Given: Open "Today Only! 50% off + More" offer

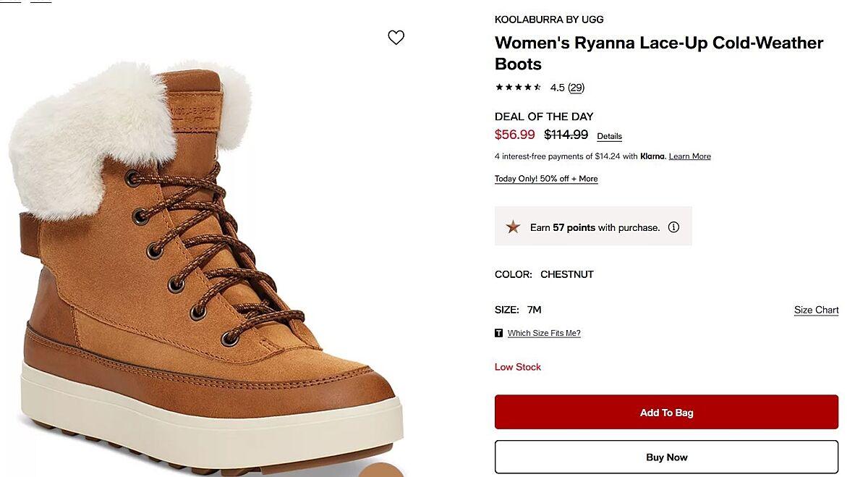Looking at the screenshot, I should (x=546, y=179).
